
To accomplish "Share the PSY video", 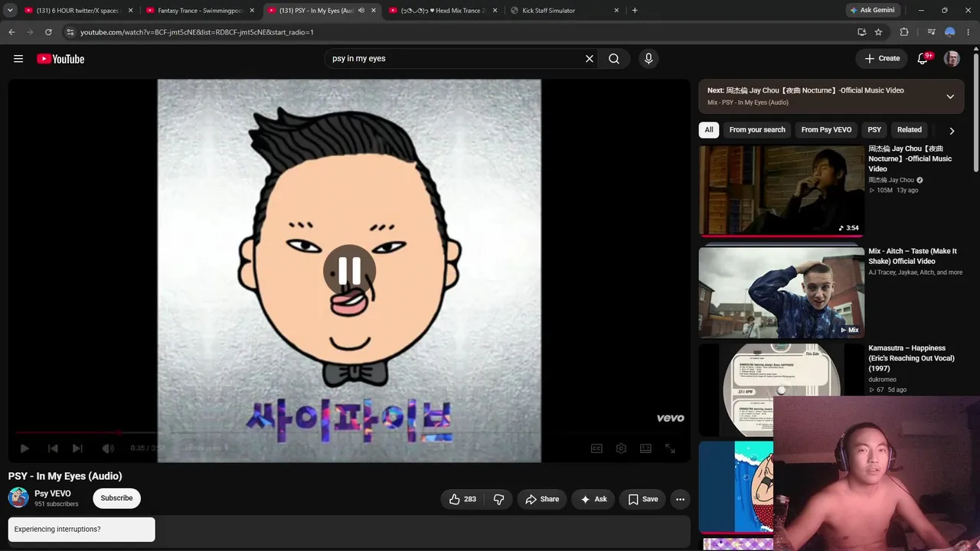I will coord(542,499).
